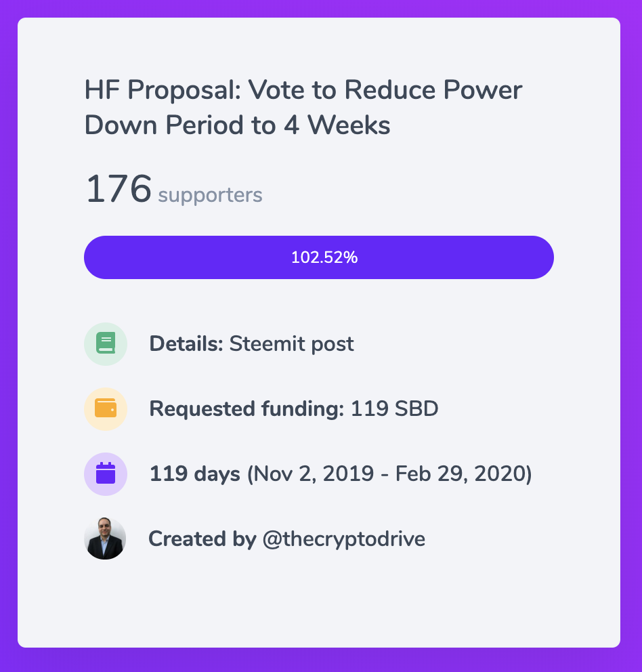Click the 119 SBD funding amount

[x=394, y=409]
